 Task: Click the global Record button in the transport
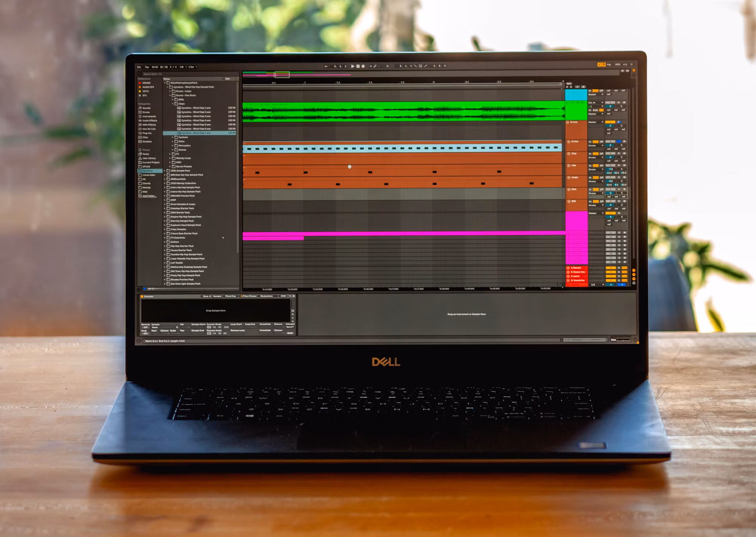[x=363, y=66]
